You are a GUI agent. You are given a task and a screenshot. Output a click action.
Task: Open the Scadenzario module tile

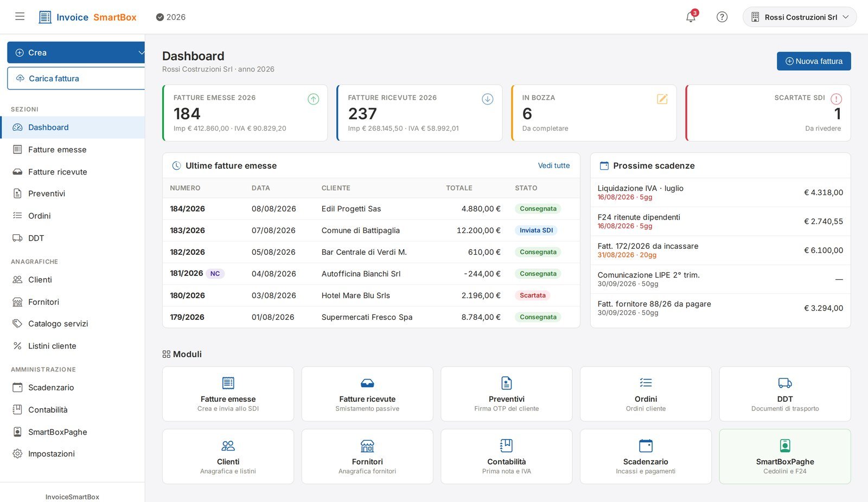(x=646, y=456)
